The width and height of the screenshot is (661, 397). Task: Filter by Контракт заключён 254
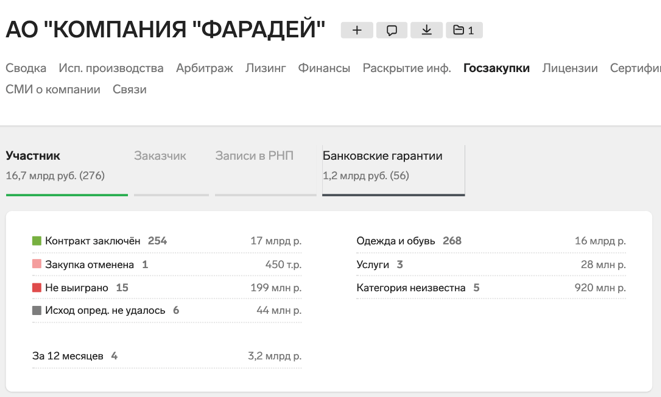point(167,241)
